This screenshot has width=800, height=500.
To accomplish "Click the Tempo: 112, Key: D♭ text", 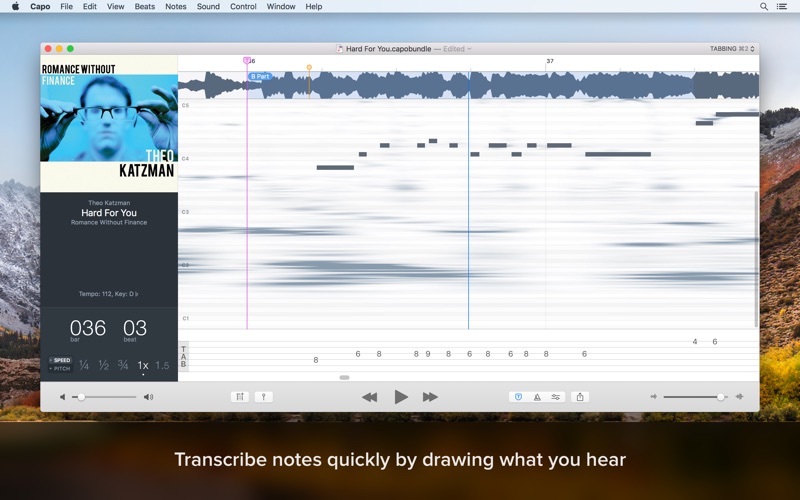I will point(109,294).
